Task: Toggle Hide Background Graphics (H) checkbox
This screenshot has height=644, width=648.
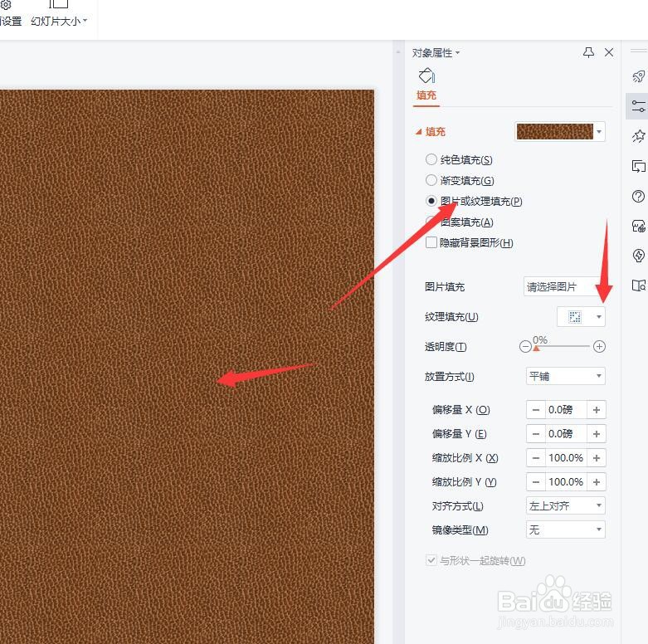Action: point(431,242)
